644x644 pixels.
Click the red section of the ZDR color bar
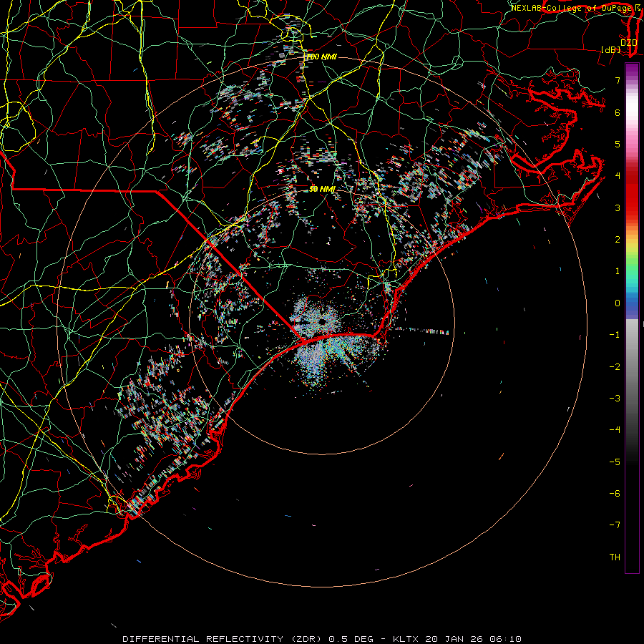[x=632, y=191]
